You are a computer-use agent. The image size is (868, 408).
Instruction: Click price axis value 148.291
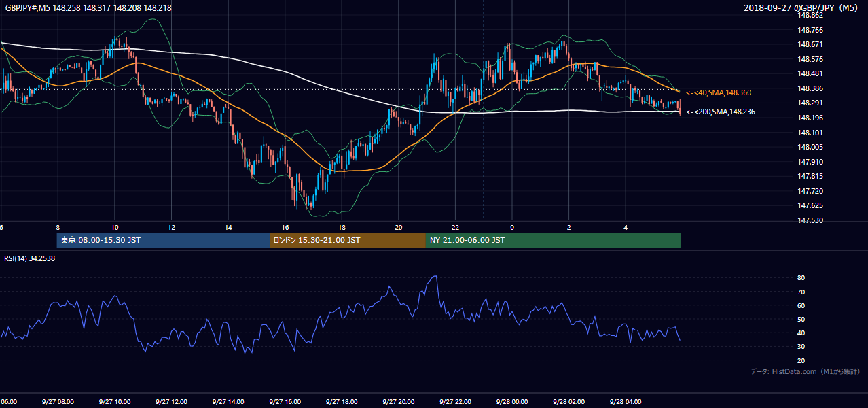[810, 103]
